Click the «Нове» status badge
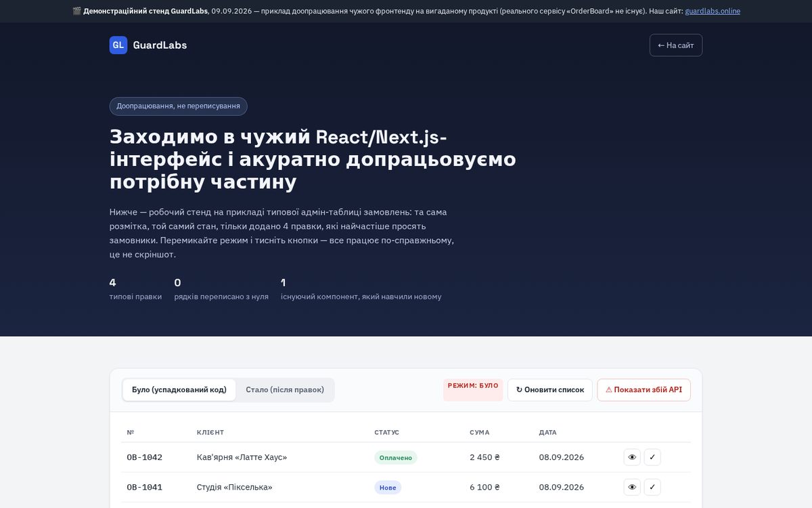812x508 pixels. pyautogui.click(x=388, y=488)
